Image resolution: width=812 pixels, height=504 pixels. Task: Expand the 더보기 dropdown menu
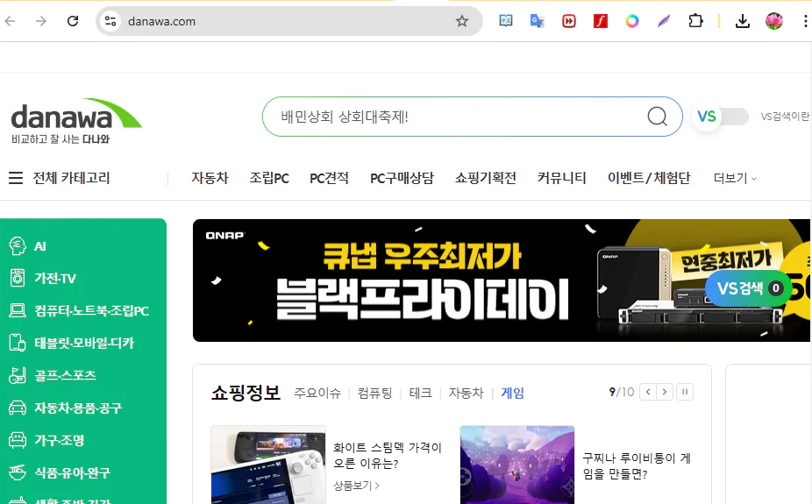tap(735, 178)
